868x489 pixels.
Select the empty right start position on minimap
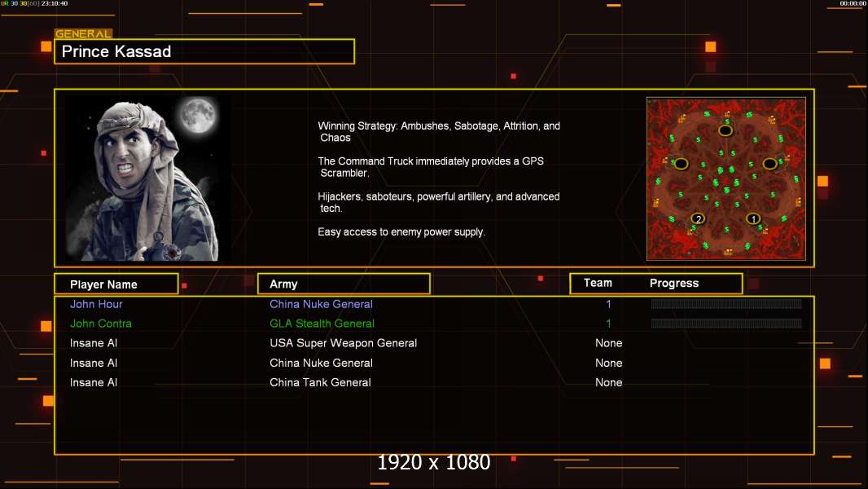click(x=769, y=163)
